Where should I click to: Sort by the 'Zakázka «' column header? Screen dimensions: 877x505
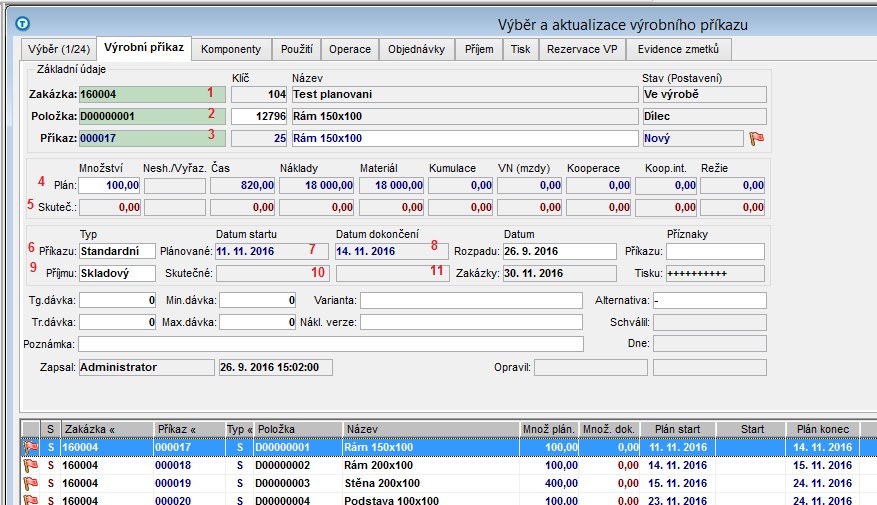pos(107,429)
